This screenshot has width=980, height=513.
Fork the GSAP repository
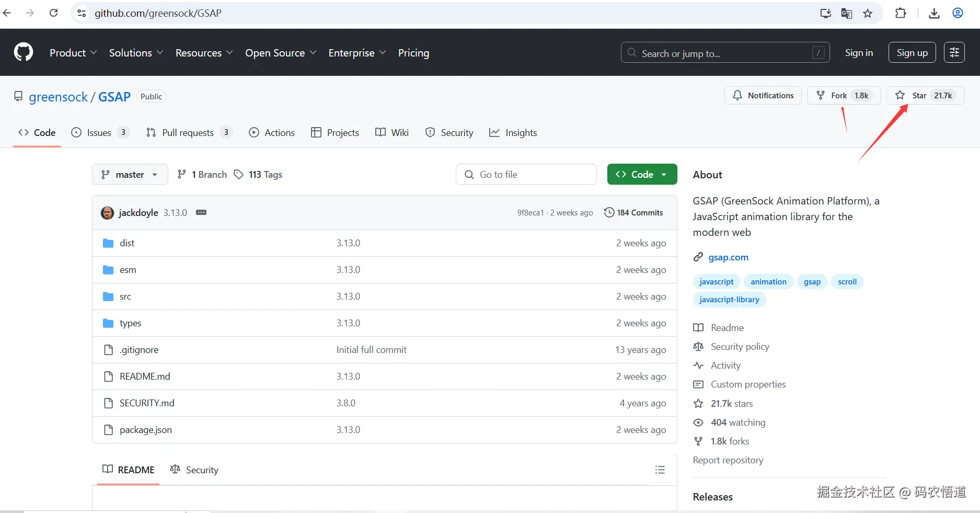click(844, 95)
